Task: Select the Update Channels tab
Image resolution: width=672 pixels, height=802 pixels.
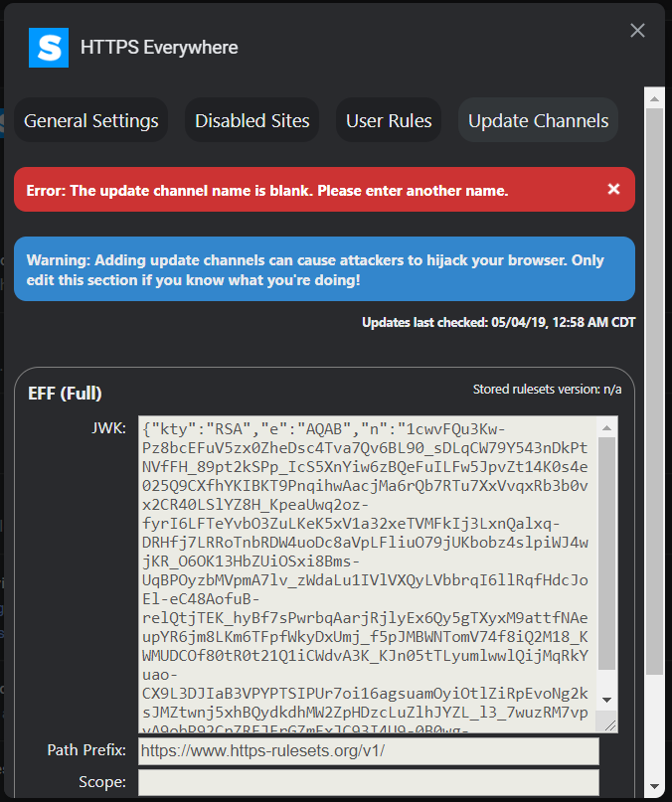Action: point(538,120)
